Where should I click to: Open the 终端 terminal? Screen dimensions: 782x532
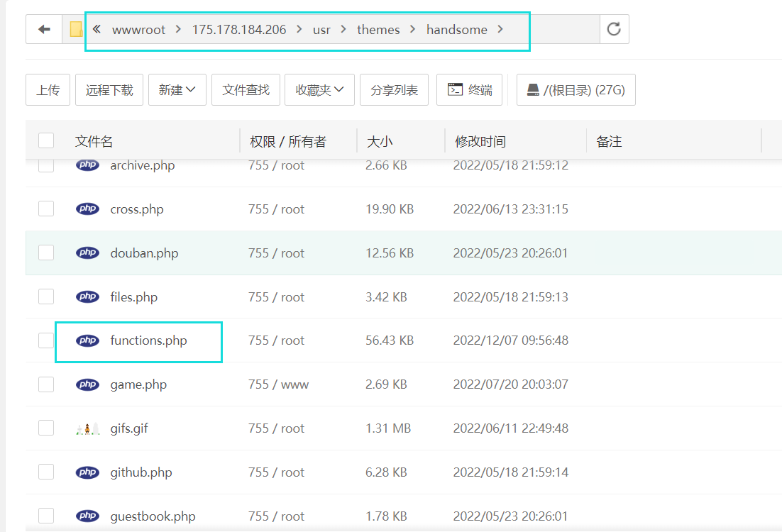tap(469, 89)
